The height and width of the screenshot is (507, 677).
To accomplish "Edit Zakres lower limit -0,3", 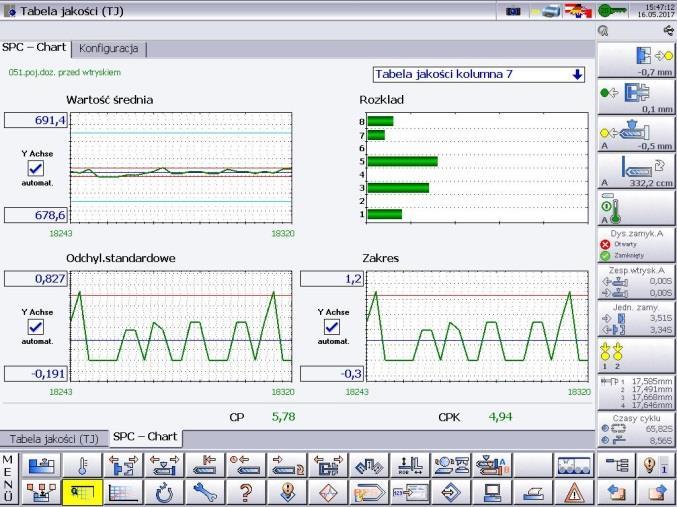I will (x=332, y=374).
